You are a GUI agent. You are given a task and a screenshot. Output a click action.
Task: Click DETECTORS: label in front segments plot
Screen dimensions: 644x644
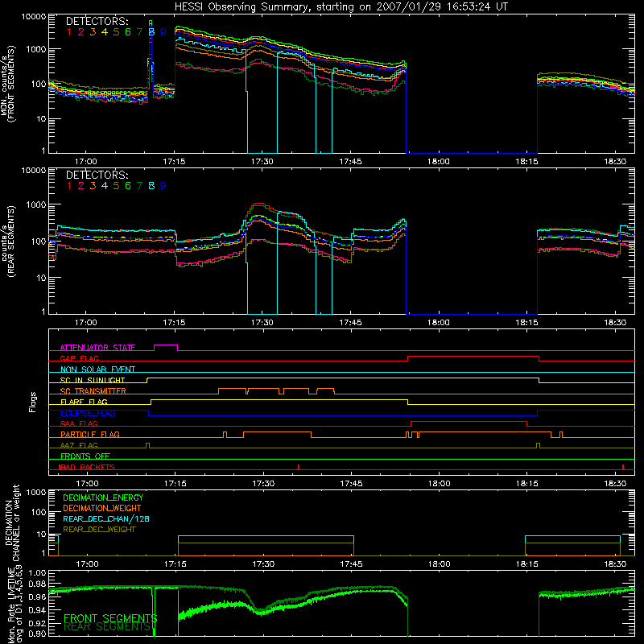coord(97,21)
